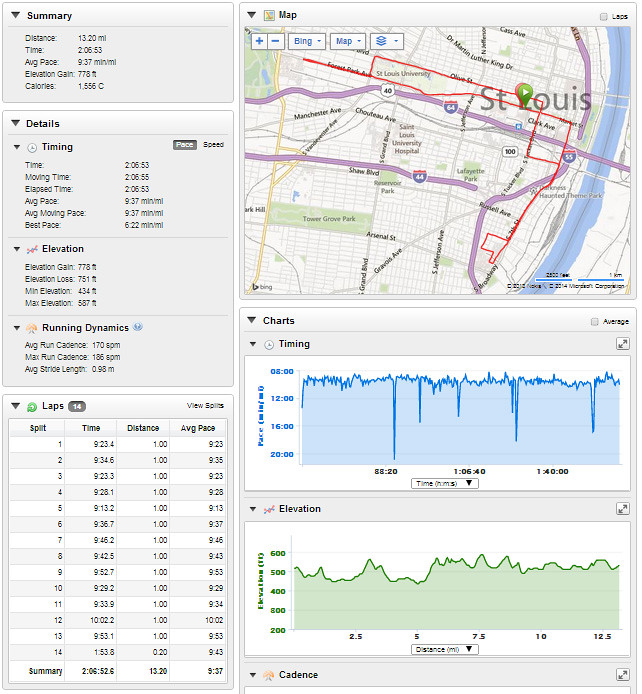The image size is (642, 694).
Task: Click the Tower Grove Park map label
Action: click(329, 219)
